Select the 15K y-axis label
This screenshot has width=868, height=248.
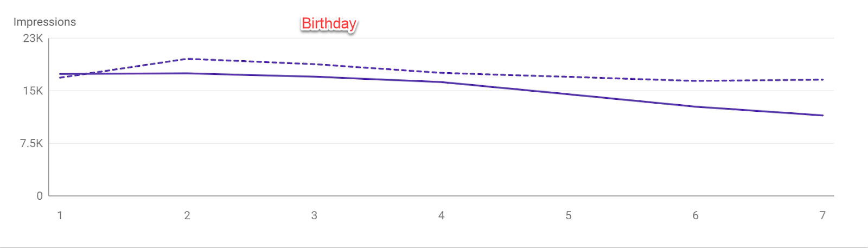[33, 91]
